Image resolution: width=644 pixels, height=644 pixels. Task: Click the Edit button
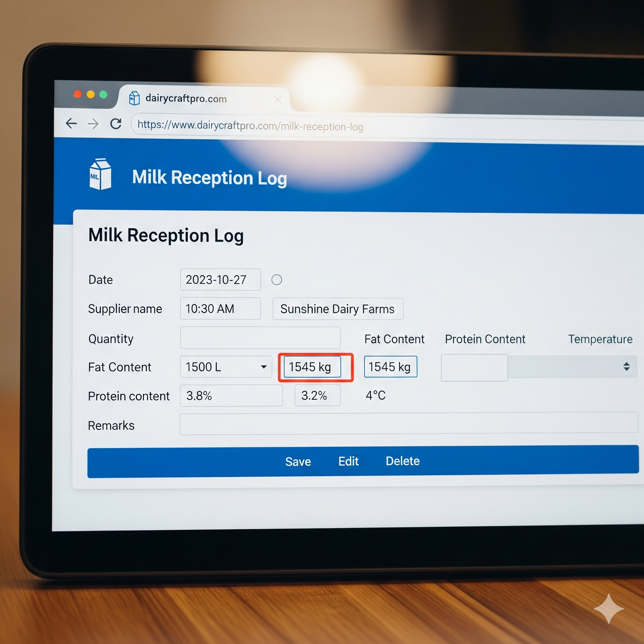(x=348, y=461)
